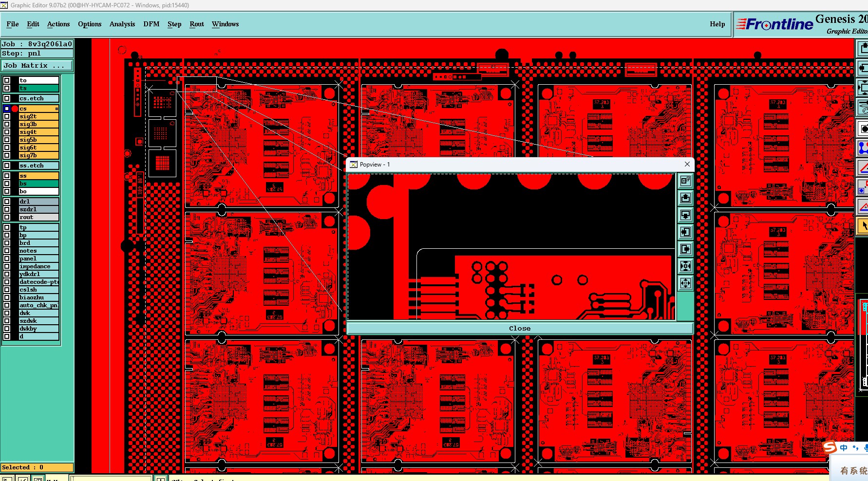This screenshot has height=481, width=868.
Task: Click the Popview pan down icon
Action: click(x=685, y=215)
